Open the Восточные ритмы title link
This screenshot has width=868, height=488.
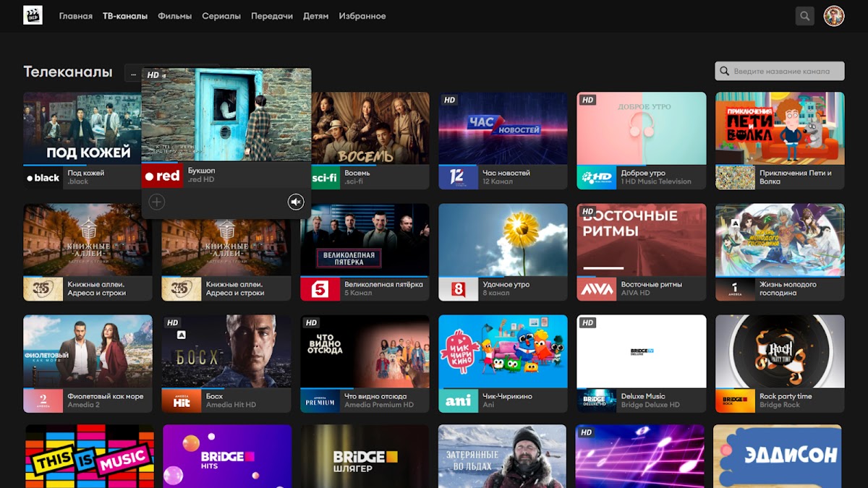(651, 284)
